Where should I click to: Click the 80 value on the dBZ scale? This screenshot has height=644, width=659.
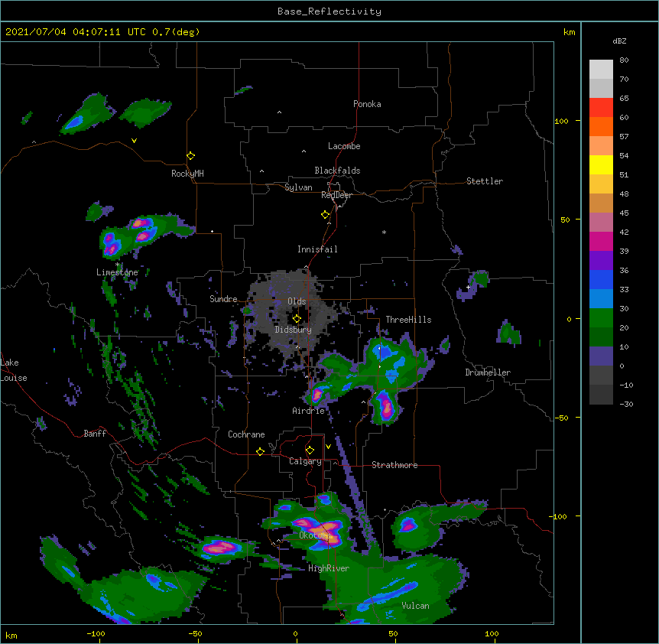[x=624, y=60]
